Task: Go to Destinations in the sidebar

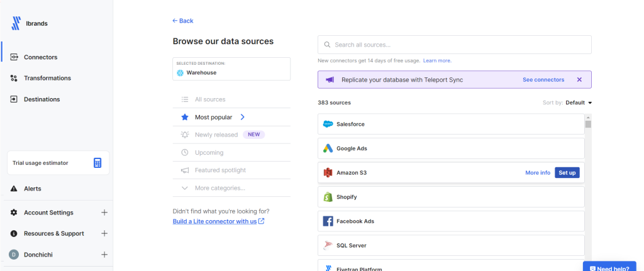Action: [x=42, y=99]
